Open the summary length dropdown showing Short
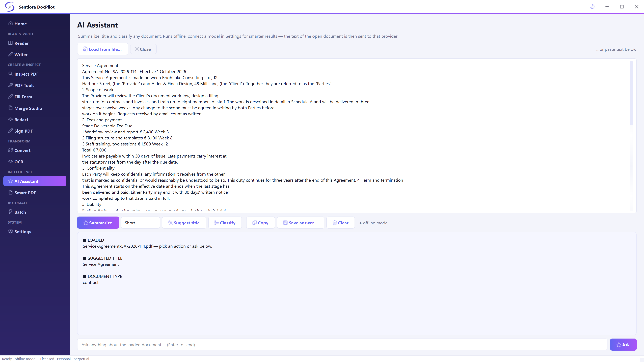This screenshot has height=362, width=644. (x=141, y=223)
